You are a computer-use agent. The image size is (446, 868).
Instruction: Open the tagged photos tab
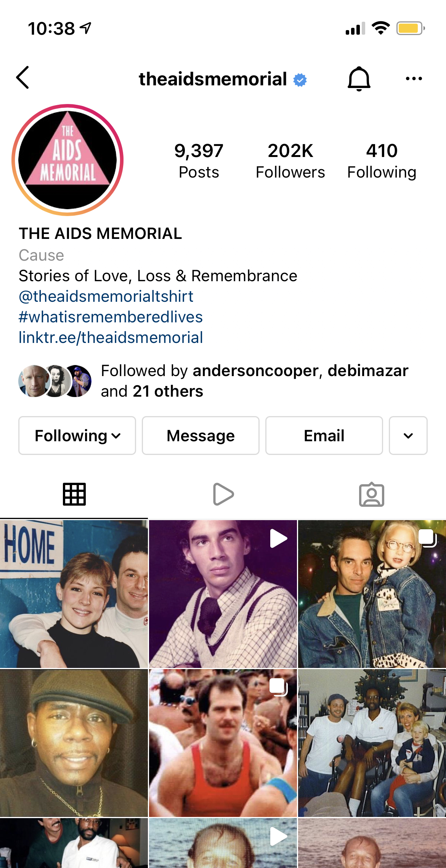(372, 495)
